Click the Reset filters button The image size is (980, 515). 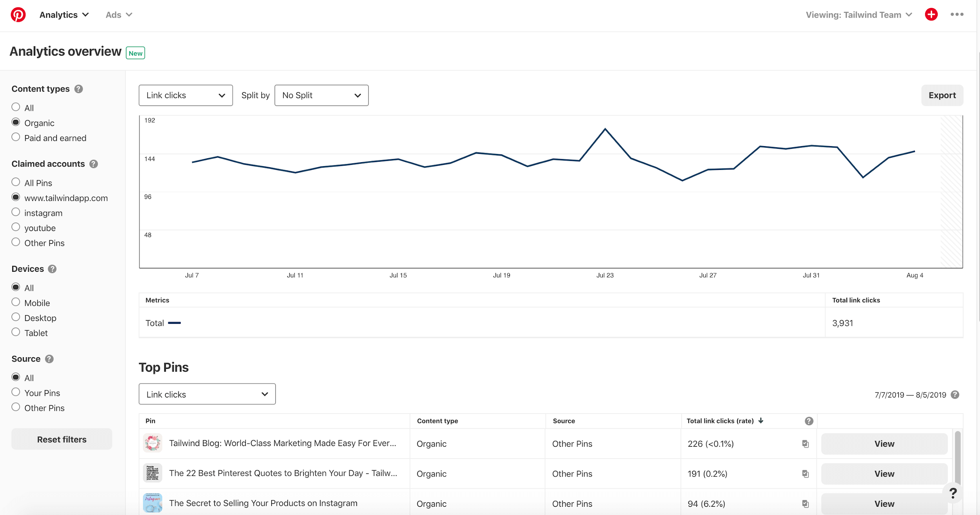pos(62,439)
